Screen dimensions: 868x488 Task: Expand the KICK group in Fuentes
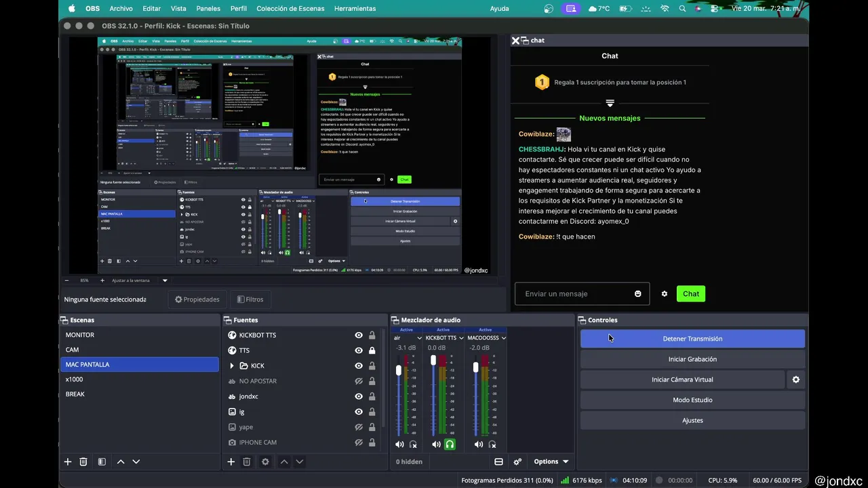[x=232, y=366]
